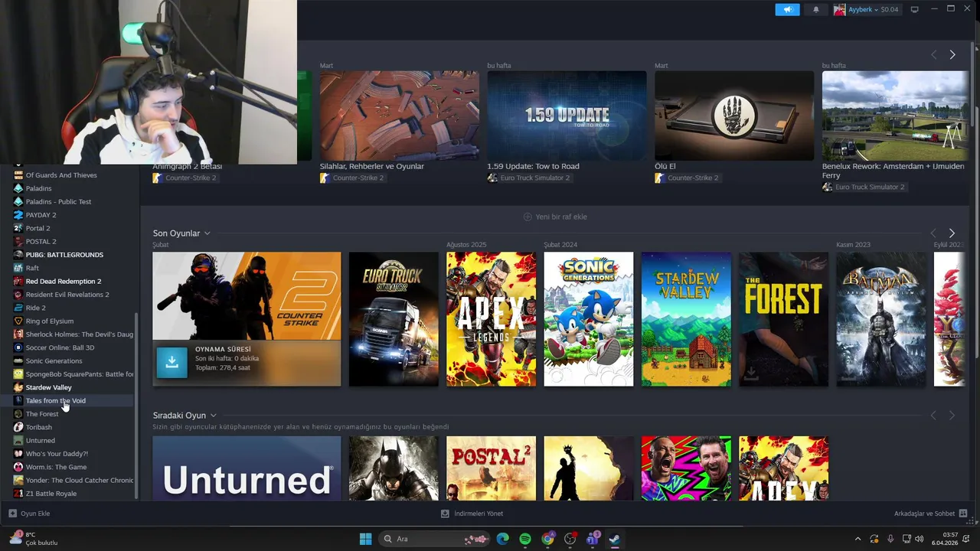Open İndirmeleri Yönet downloads manager
The height and width of the screenshot is (551, 980).
pyautogui.click(x=479, y=514)
